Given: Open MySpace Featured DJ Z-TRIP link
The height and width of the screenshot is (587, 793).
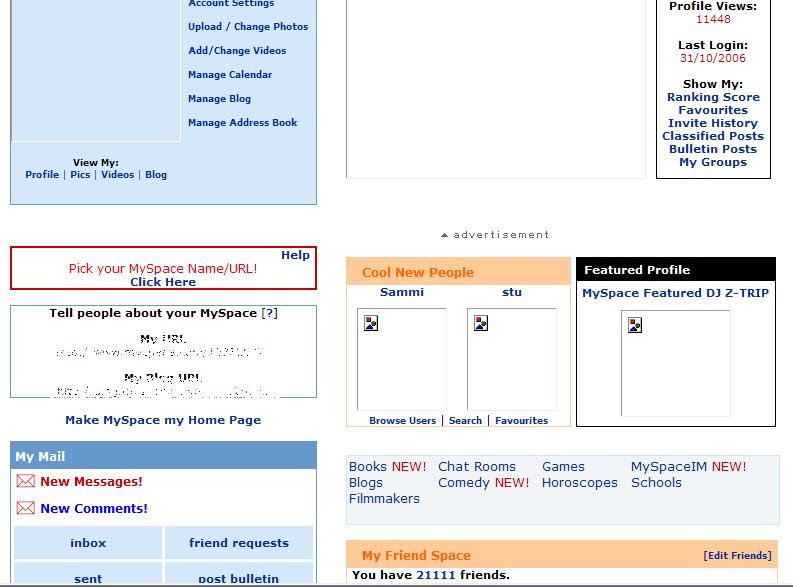Looking at the screenshot, I should [676, 293].
